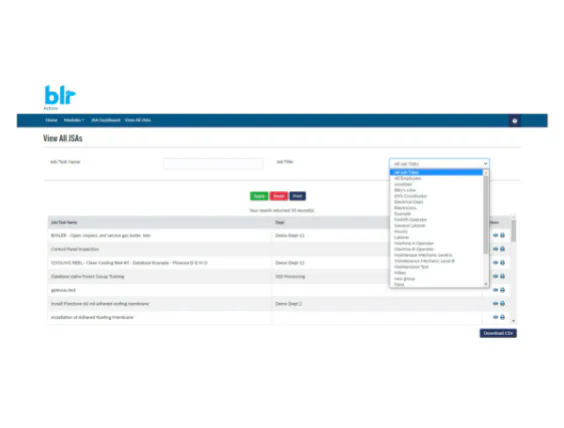This screenshot has width=564, height=428.
Task: Click the Job/Task Name column header
Action: [x=64, y=223]
